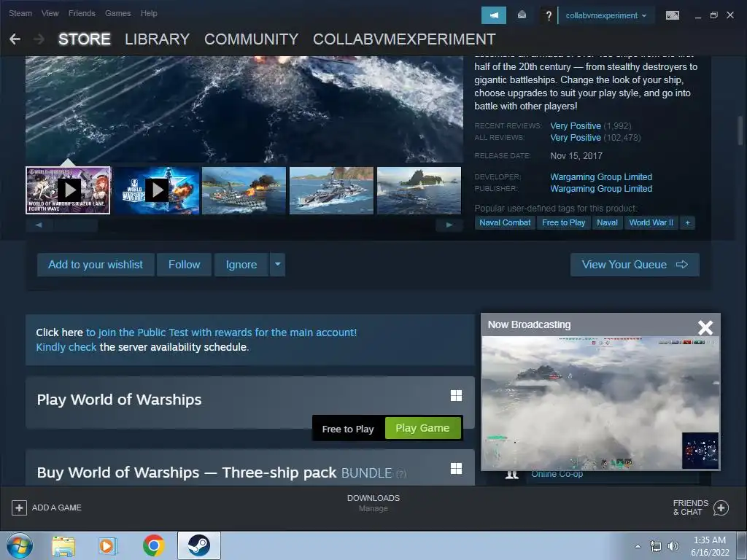
Task: Select the Naval Combat tag
Action: coord(505,222)
